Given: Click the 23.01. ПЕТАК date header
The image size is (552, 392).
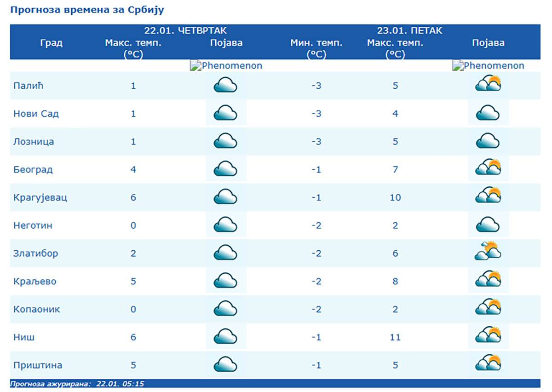Looking at the screenshot, I should 409,31.
